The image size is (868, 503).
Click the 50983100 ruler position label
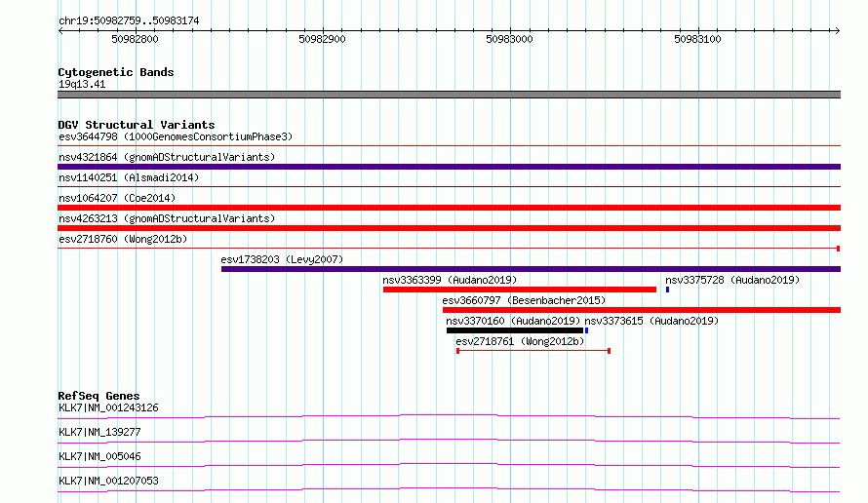point(697,39)
